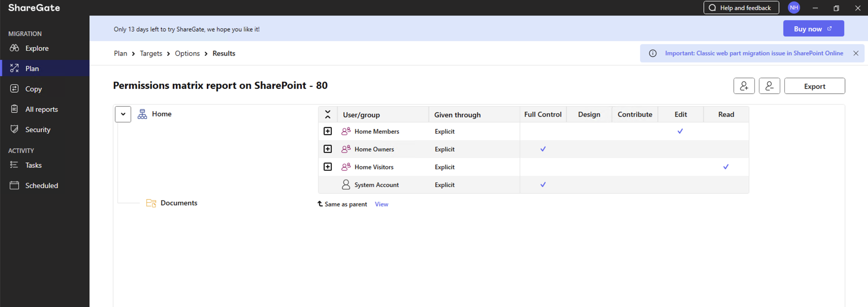868x307 pixels.
Task: Select Plan in the sidebar
Action: tap(45, 68)
